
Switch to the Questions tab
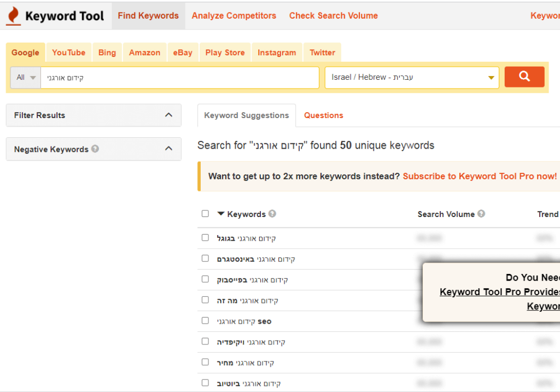(324, 115)
